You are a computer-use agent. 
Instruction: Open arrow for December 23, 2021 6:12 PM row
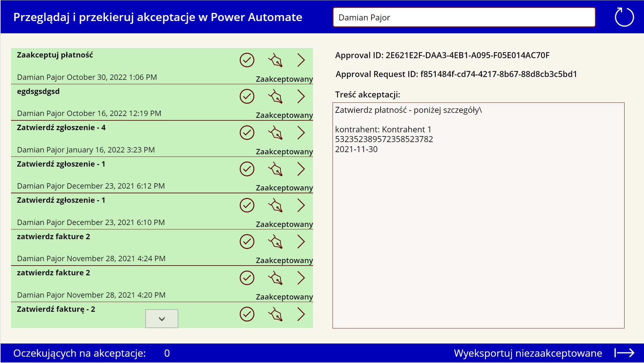click(301, 169)
